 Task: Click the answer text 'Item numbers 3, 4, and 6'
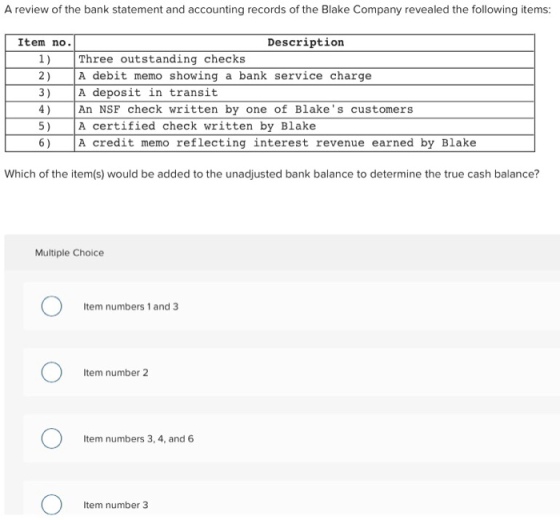click(x=139, y=439)
